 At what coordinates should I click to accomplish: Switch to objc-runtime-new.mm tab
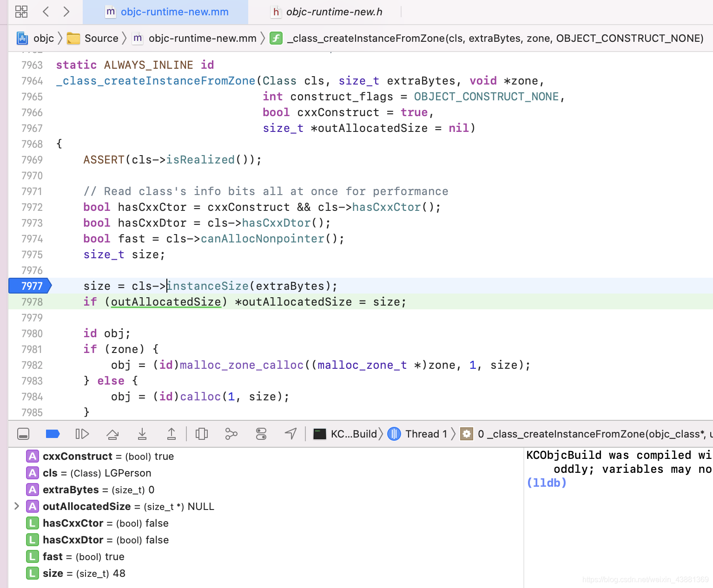[x=165, y=12]
